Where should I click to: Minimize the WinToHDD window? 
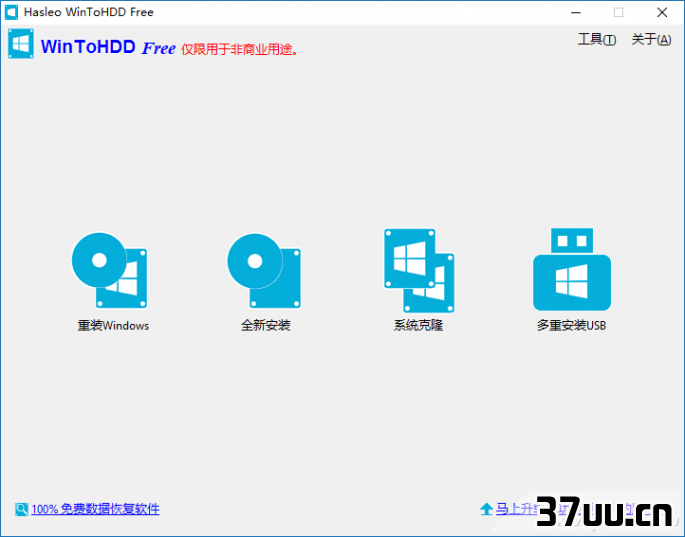click(x=576, y=12)
